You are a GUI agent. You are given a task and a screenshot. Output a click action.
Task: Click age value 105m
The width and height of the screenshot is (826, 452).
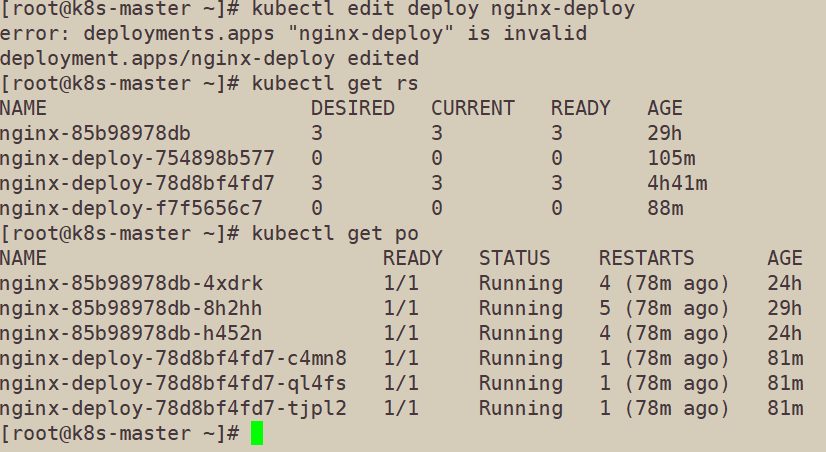[671, 159]
